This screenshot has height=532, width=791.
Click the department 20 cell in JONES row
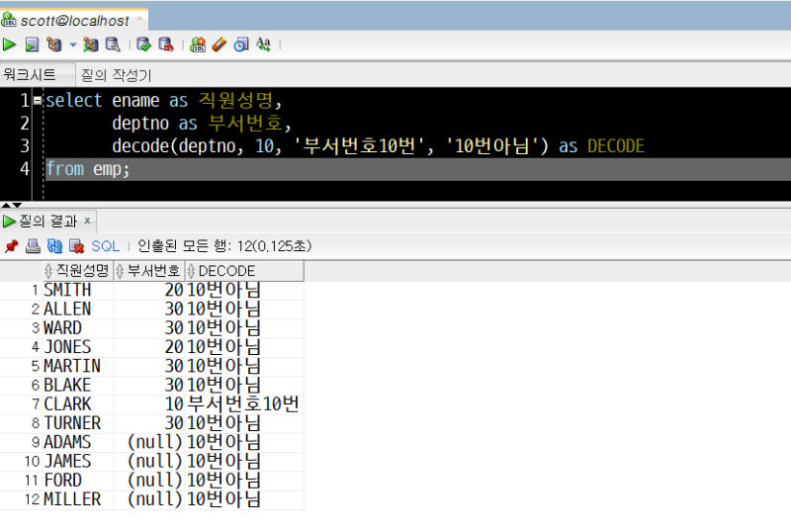pyautogui.click(x=149, y=347)
